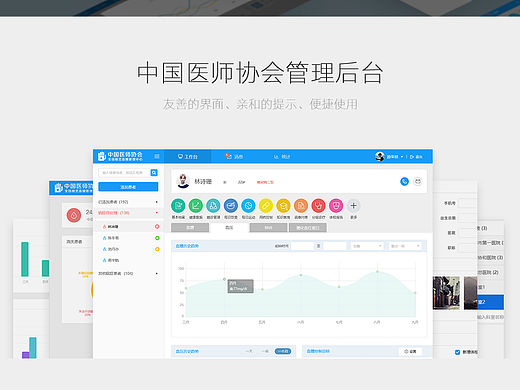Click the chat bubble icon beside phone

(x=418, y=181)
